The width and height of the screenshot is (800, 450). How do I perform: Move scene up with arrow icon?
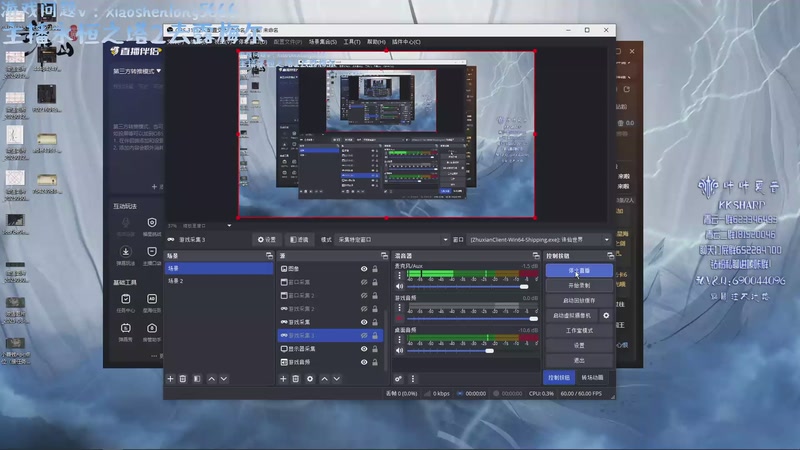click(x=211, y=379)
